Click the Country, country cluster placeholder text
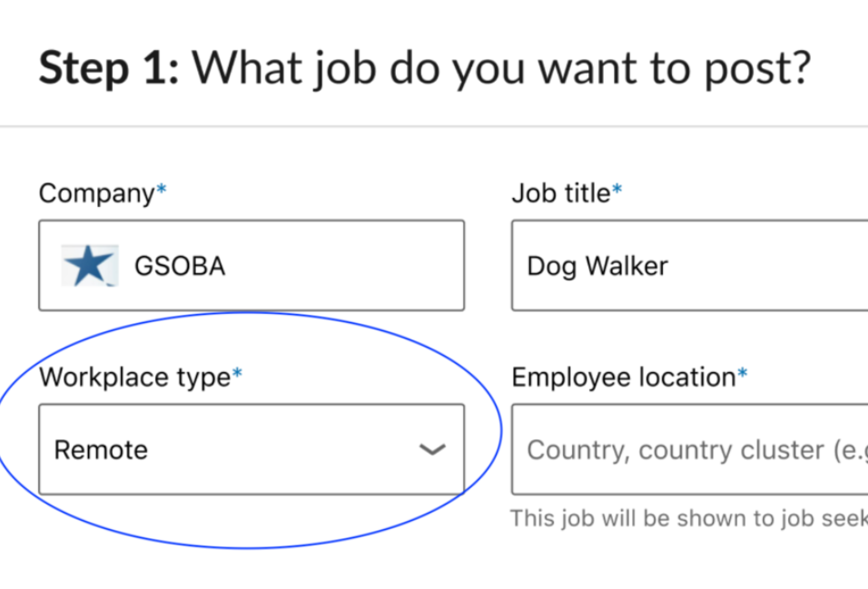 pos(697,450)
